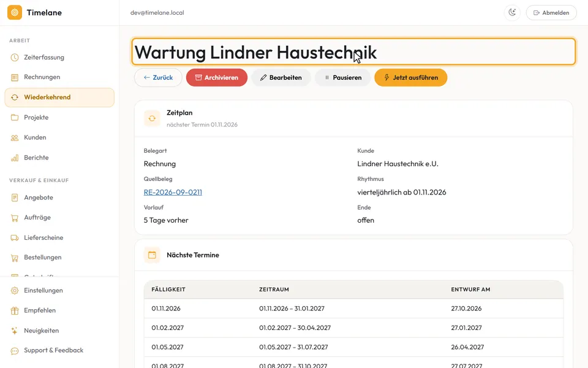Click the FÄLLIGKEIT column header
This screenshot has width=588, height=368.
click(x=168, y=289)
